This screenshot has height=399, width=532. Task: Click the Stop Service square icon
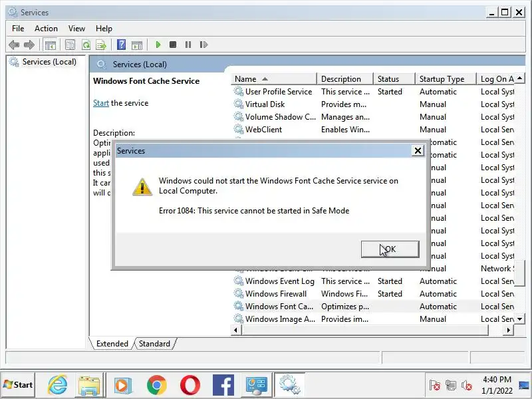173,45
